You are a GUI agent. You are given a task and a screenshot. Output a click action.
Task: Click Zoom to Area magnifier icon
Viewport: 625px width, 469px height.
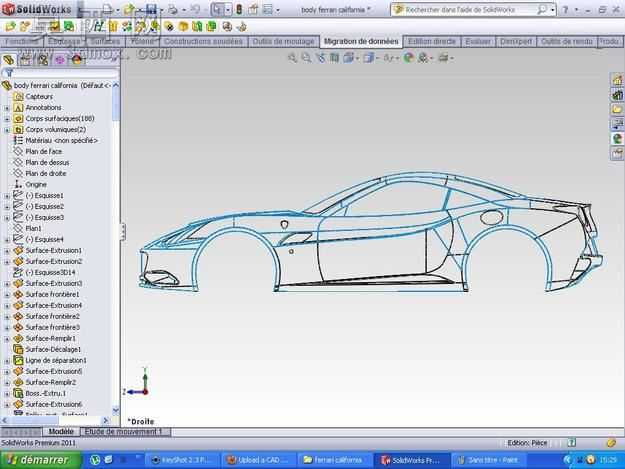pyautogui.click(x=306, y=58)
